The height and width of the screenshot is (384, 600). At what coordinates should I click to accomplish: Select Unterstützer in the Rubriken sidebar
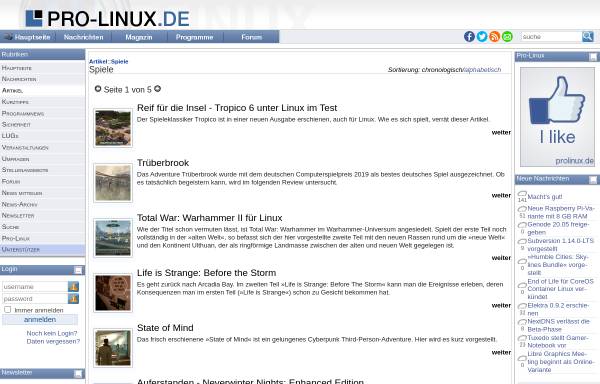pos(42,249)
